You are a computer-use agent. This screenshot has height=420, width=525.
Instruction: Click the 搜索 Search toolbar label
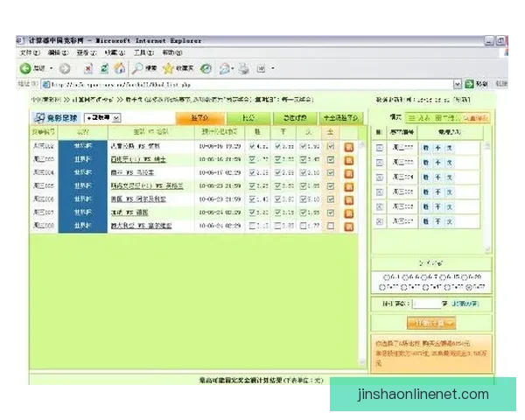[x=150, y=68]
